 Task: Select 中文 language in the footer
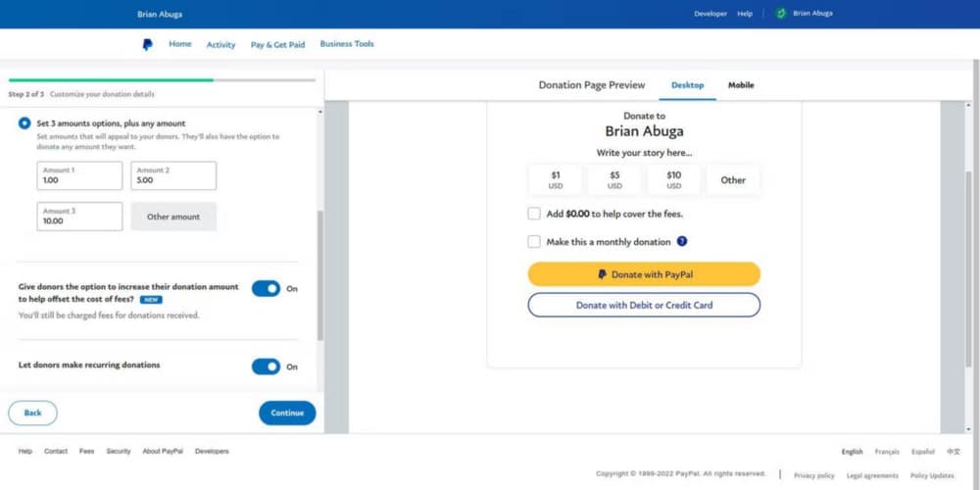coord(954,452)
